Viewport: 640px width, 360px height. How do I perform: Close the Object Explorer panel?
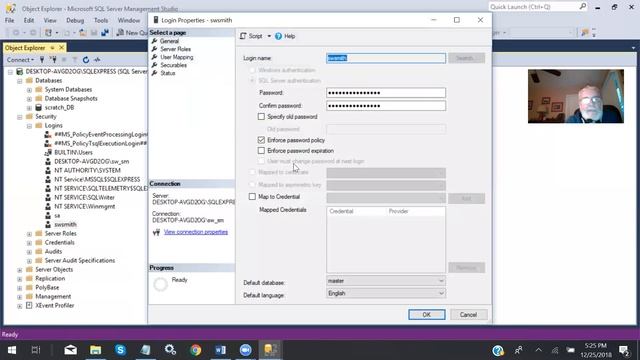[x=62, y=48]
